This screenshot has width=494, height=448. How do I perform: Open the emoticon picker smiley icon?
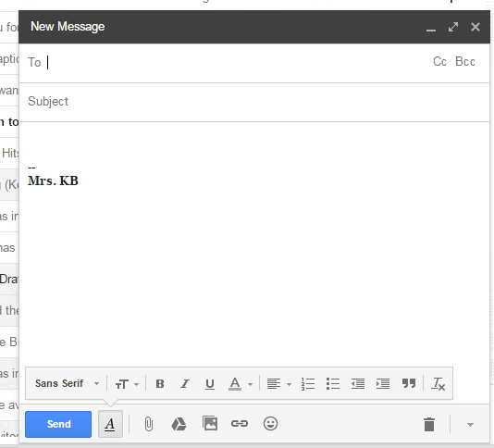click(x=270, y=423)
